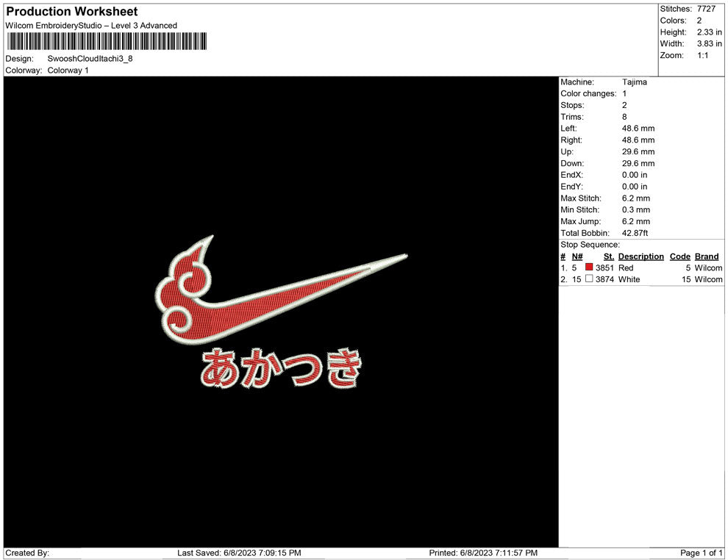Select the White thread row in Stop Sequence
Viewport: 728px width, 560px height.
pos(640,279)
